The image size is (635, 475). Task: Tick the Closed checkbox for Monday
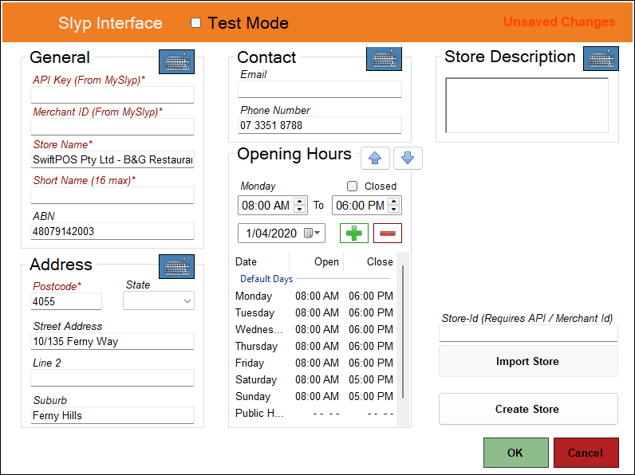(352, 186)
